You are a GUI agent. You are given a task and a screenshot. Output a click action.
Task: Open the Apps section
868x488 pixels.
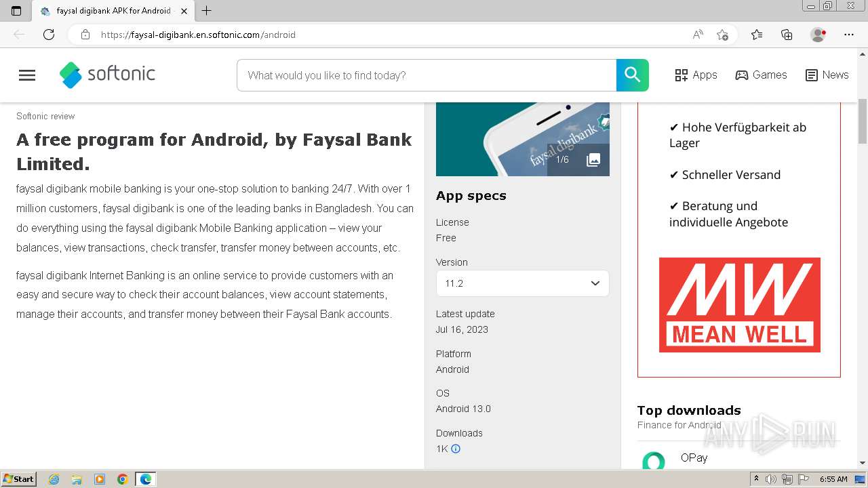click(696, 75)
